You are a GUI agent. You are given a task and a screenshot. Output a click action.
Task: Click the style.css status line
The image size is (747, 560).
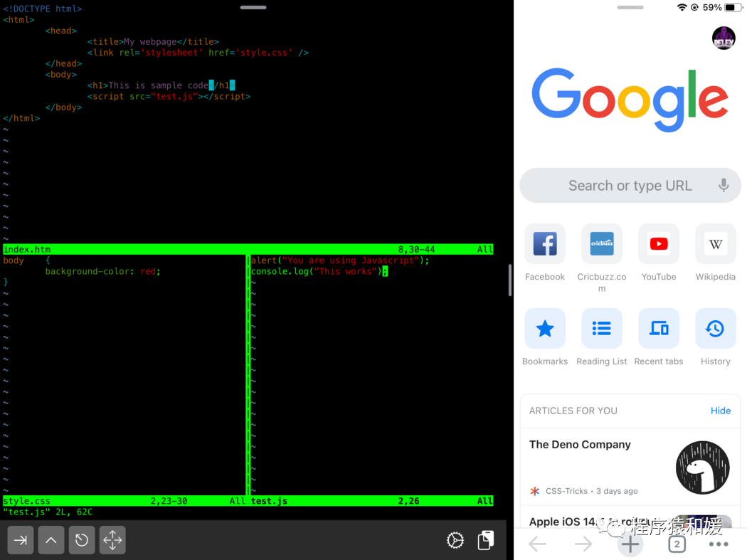click(x=124, y=501)
